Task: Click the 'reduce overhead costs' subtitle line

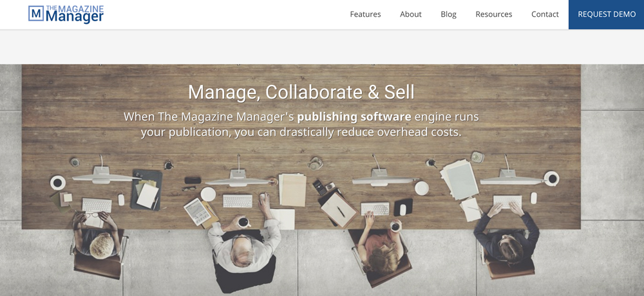Action: [x=301, y=132]
